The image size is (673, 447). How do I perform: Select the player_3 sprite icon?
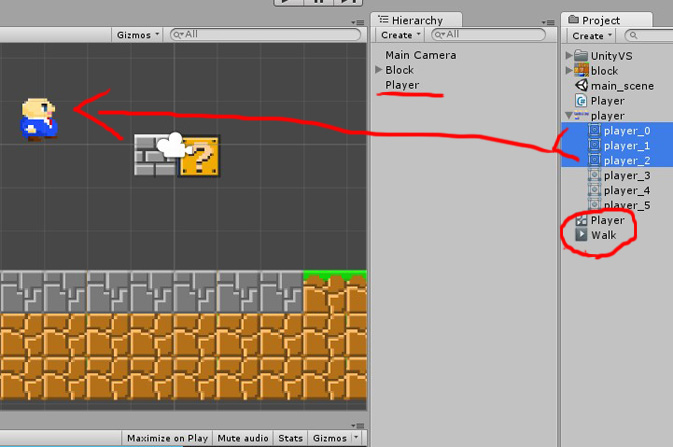point(594,175)
